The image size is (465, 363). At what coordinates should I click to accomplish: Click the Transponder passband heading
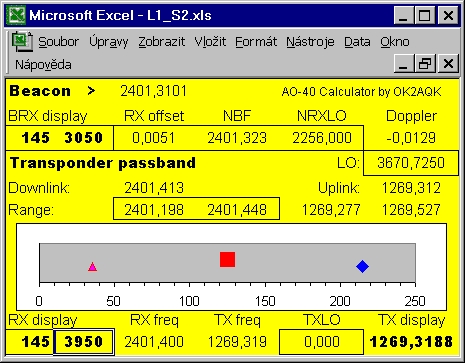point(103,163)
